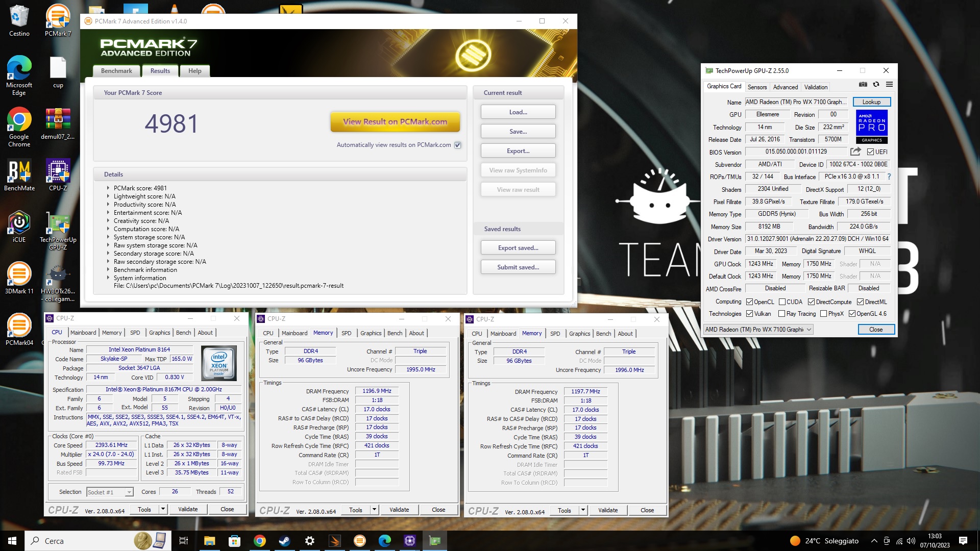Toggle the OpenCL checkbox
Screen dimensions: 980x551
click(x=749, y=302)
